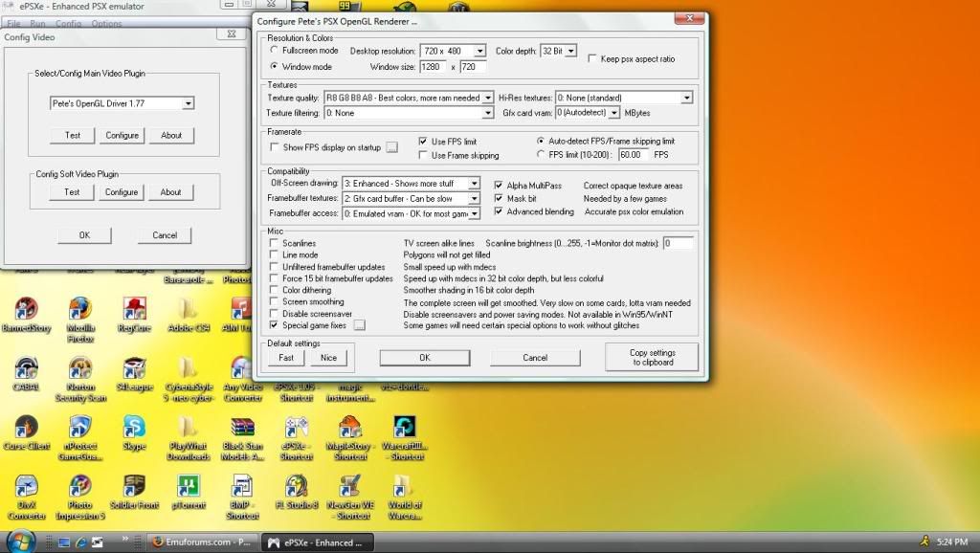Viewport: 980px width, 553px height.
Task: Open Gfx card vram dropdown
Action: pos(588,113)
